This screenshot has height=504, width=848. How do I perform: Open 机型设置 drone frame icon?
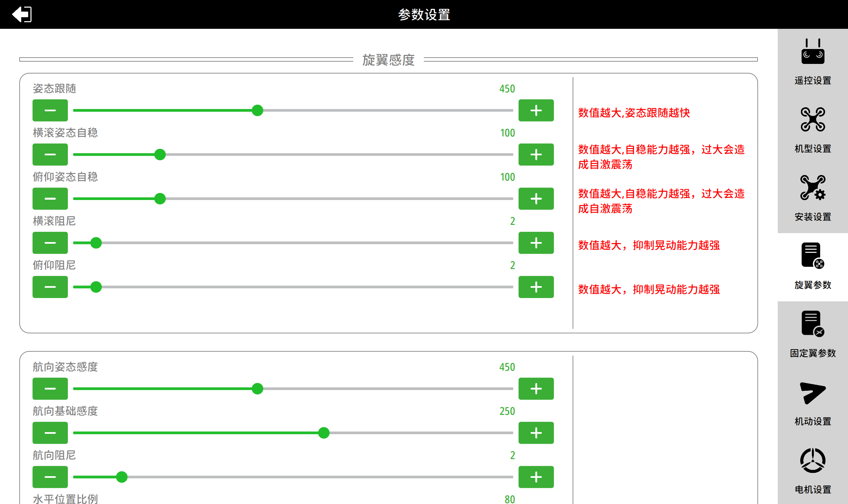coord(812,120)
